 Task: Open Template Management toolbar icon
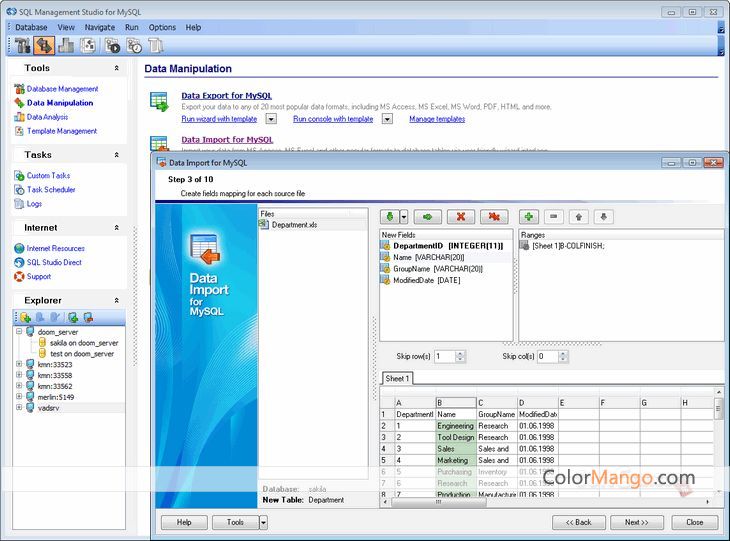(x=88, y=46)
